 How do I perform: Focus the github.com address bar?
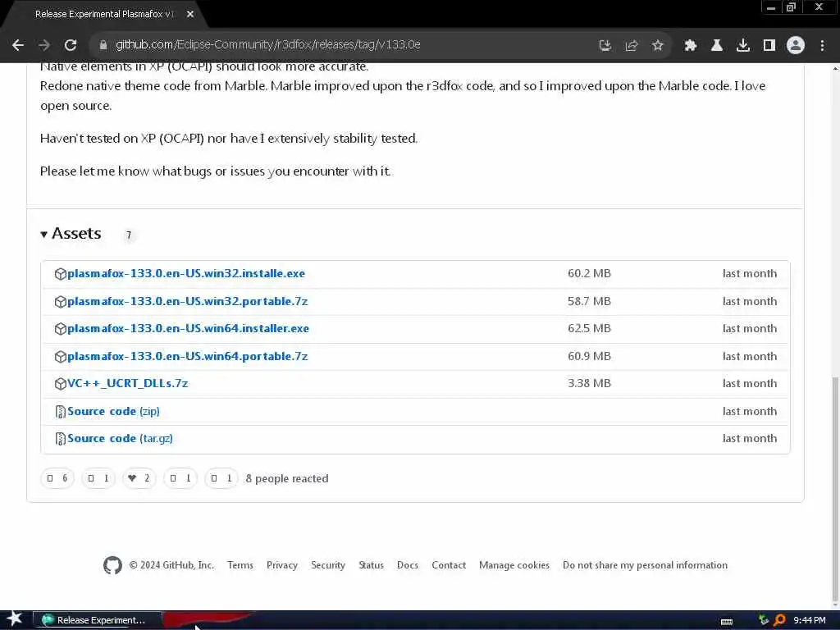tap(343, 45)
